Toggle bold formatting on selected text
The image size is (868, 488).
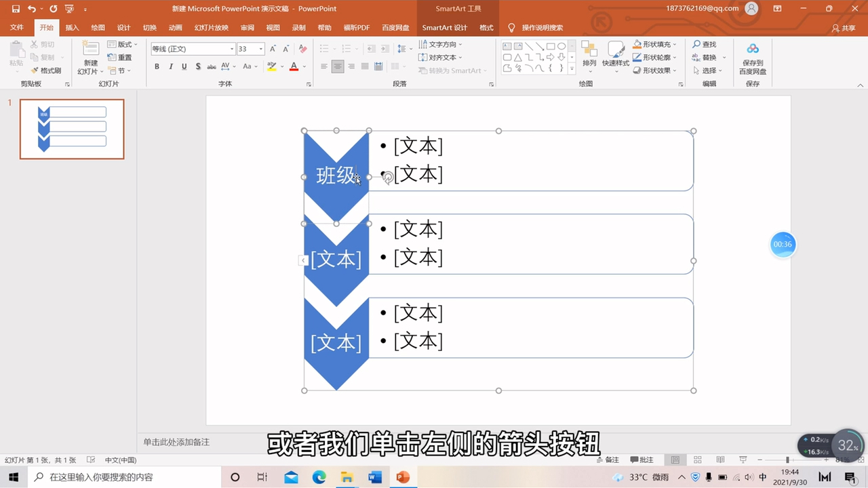(x=157, y=66)
